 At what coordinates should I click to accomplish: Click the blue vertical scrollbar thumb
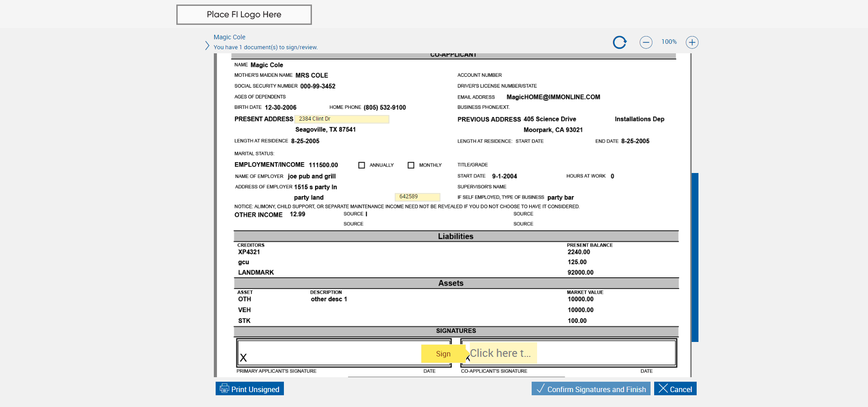coord(695,257)
